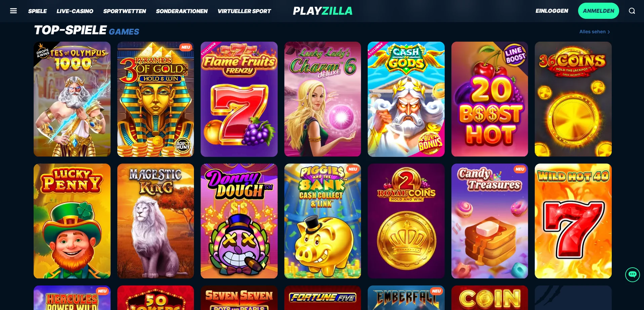Go to Live-Casino section

(75, 11)
